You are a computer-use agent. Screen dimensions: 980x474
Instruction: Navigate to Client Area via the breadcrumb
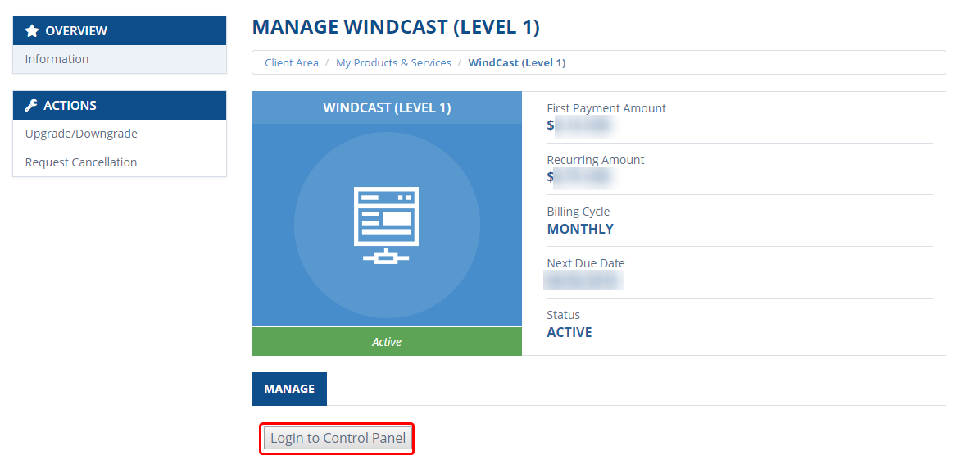[x=291, y=62]
